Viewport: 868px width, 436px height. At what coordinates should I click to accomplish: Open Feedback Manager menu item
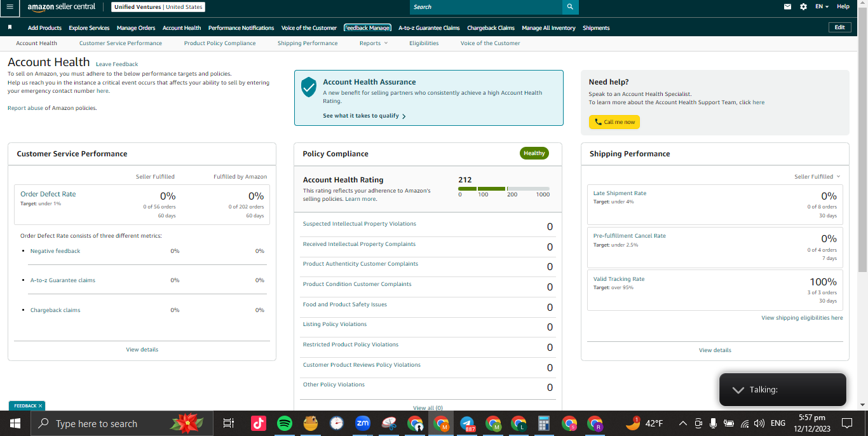pyautogui.click(x=367, y=28)
